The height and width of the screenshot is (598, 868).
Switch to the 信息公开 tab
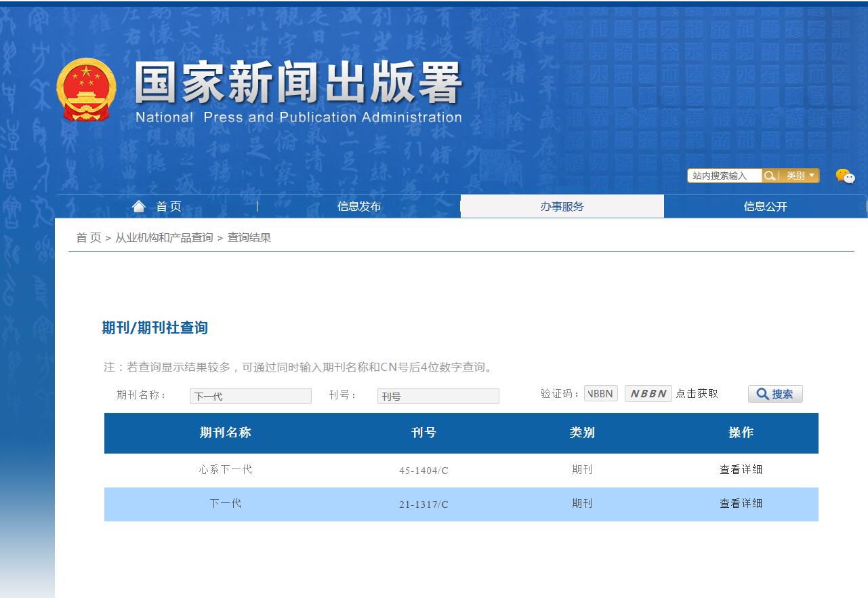764,205
